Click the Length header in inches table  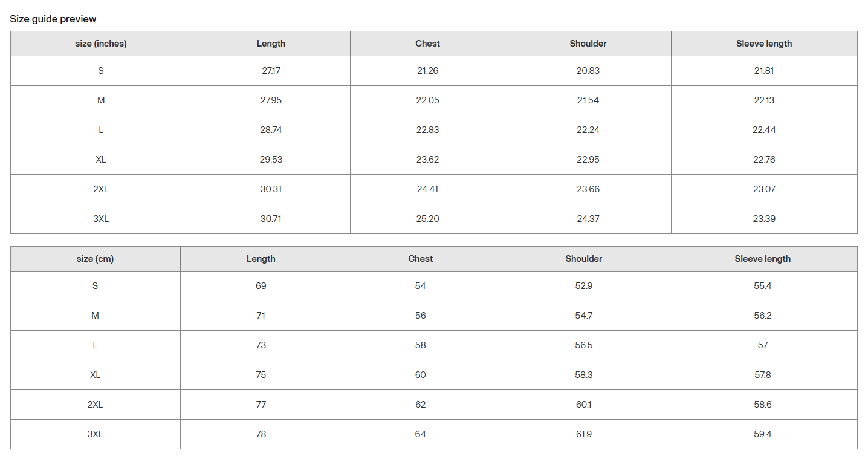271,44
